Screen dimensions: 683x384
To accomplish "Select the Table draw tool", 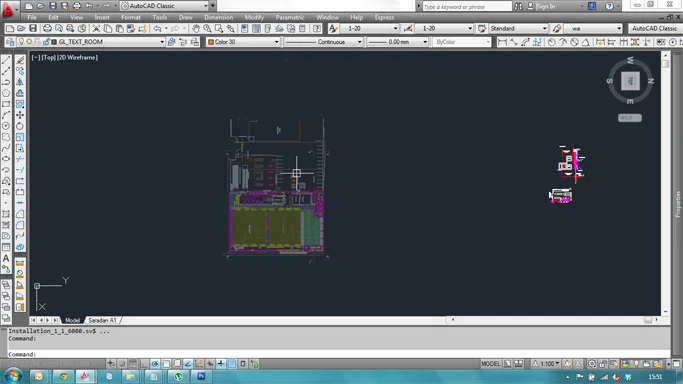I will point(6,247).
